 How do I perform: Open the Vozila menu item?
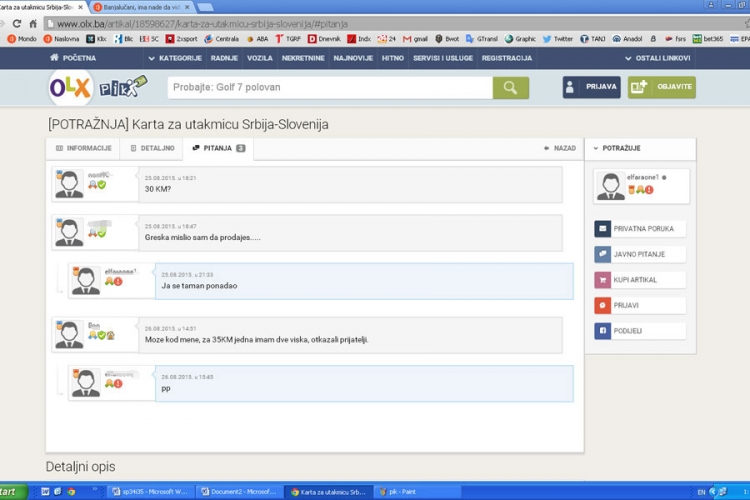(260, 58)
